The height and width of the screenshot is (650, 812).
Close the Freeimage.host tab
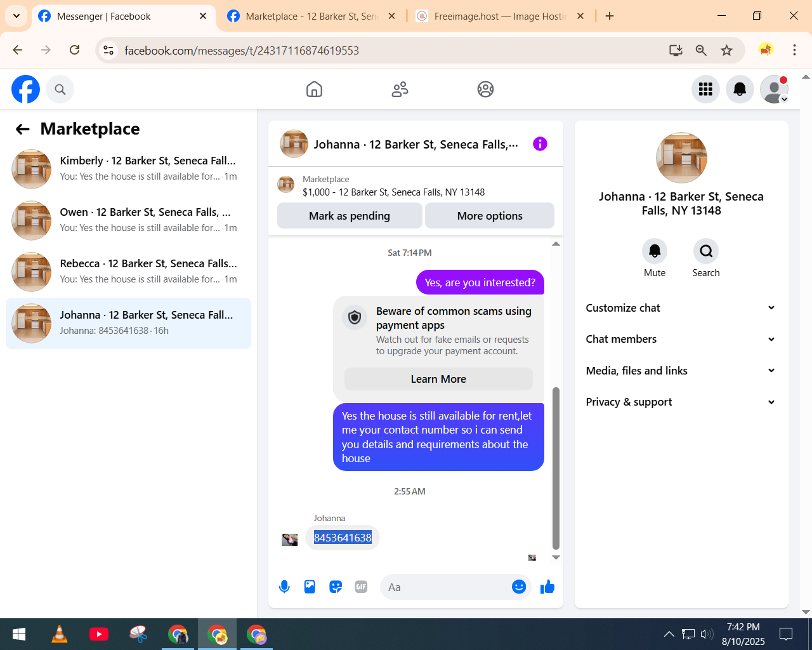click(x=580, y=16)
